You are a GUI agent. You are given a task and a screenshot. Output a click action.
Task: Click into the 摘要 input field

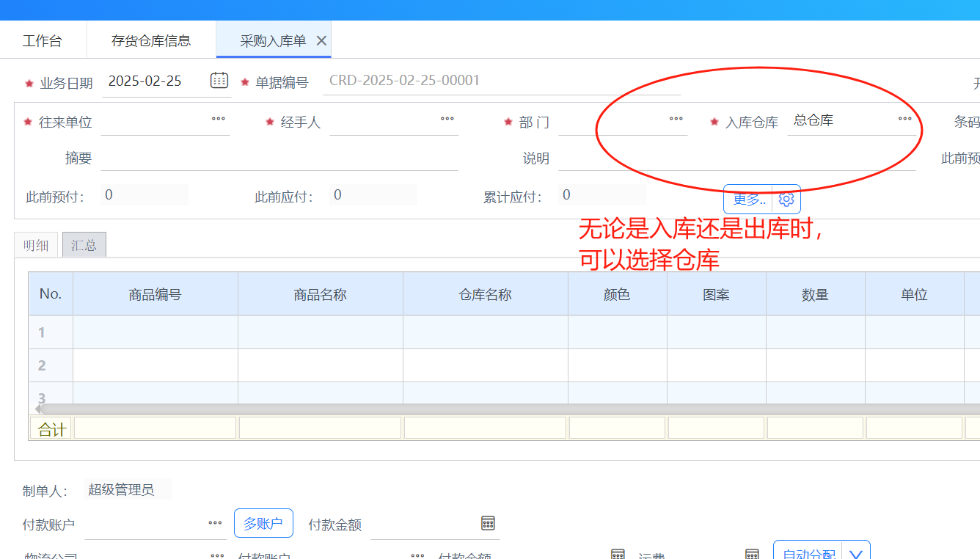coord(279,158)
